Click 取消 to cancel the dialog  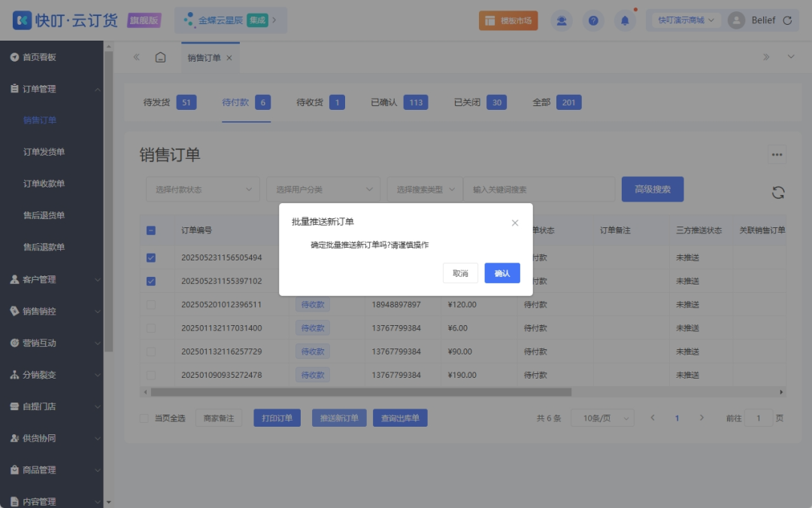click(x=460, y=273)
